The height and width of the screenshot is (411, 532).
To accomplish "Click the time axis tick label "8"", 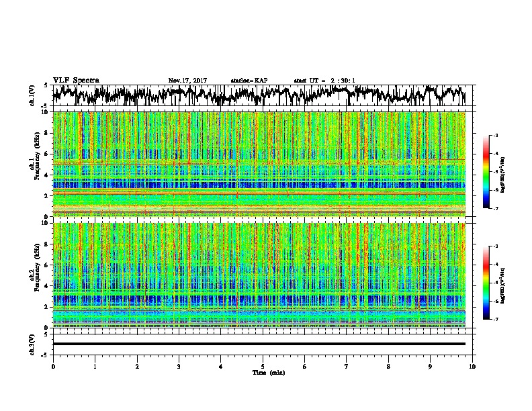I will click(x=388, y=366).
